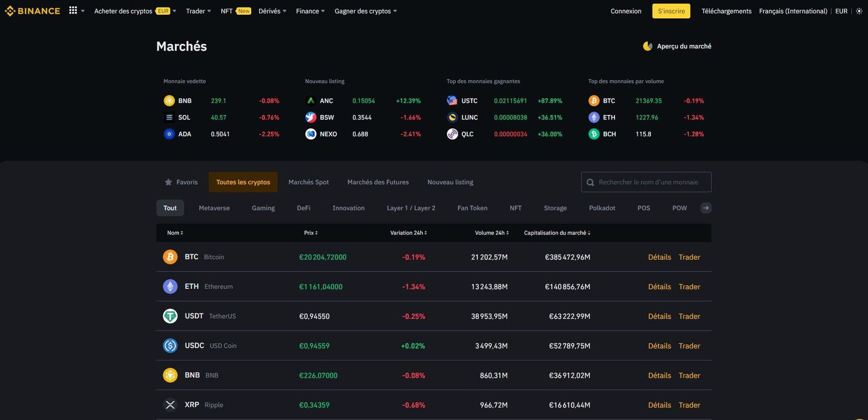
Task: Filter by POW category
Action: [x=680, y=208]
